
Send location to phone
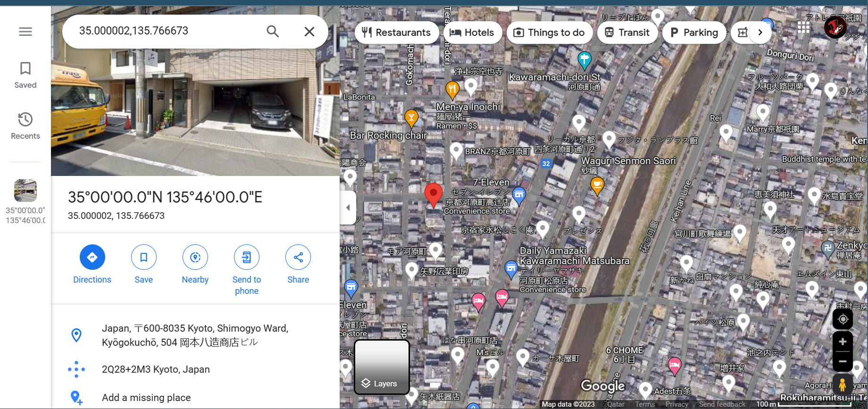click(247, 270)
